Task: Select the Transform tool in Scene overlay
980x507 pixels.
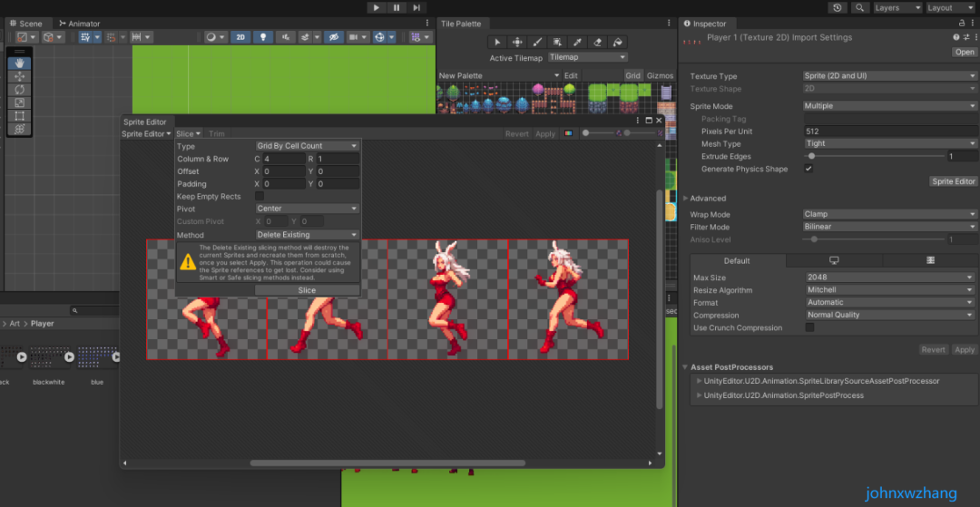Action: coord(19,129)
